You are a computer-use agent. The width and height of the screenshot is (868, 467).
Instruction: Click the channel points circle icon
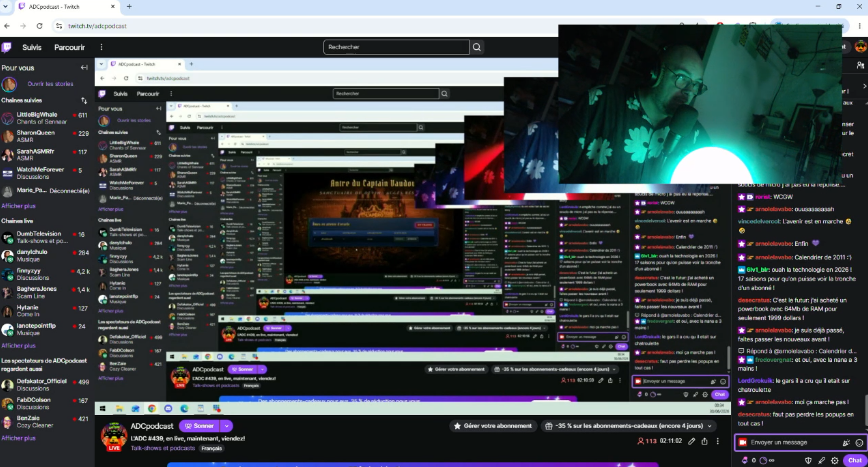tap(764, 460)
